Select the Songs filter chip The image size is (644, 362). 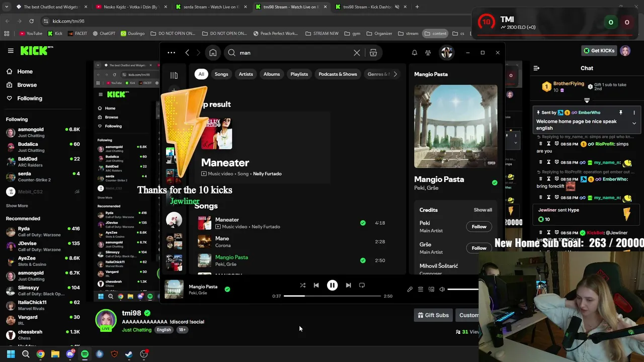click(221, 74)
